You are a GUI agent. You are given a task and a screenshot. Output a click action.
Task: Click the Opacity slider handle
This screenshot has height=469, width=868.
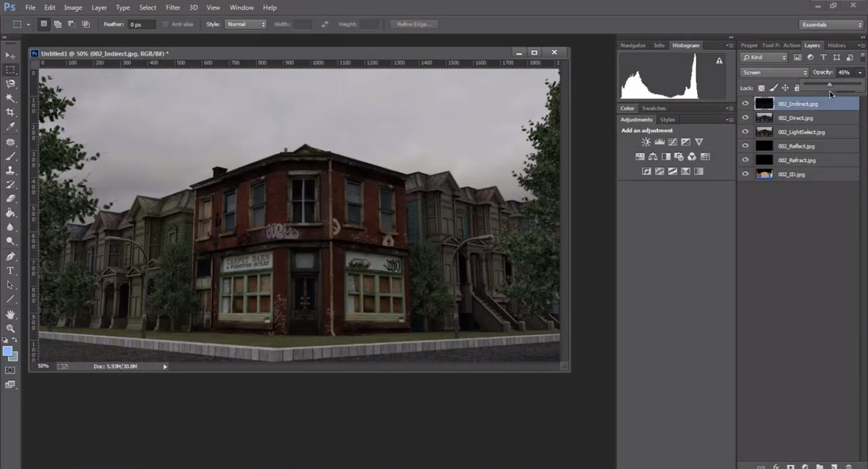point(829,85)
